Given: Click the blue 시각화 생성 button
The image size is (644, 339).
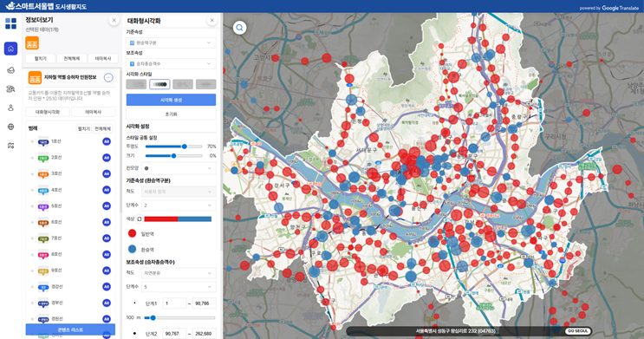Looking at the screenshot, I should point(171,100).
